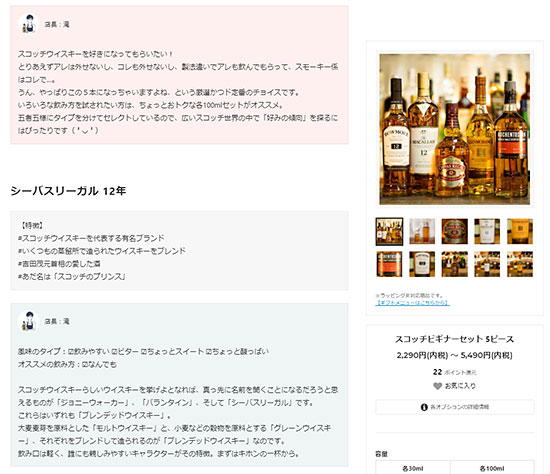This screenshot has height=474, width=550.
Task: Click the shopkeeper avatar in the pink comment box
Action: (28, 24)
